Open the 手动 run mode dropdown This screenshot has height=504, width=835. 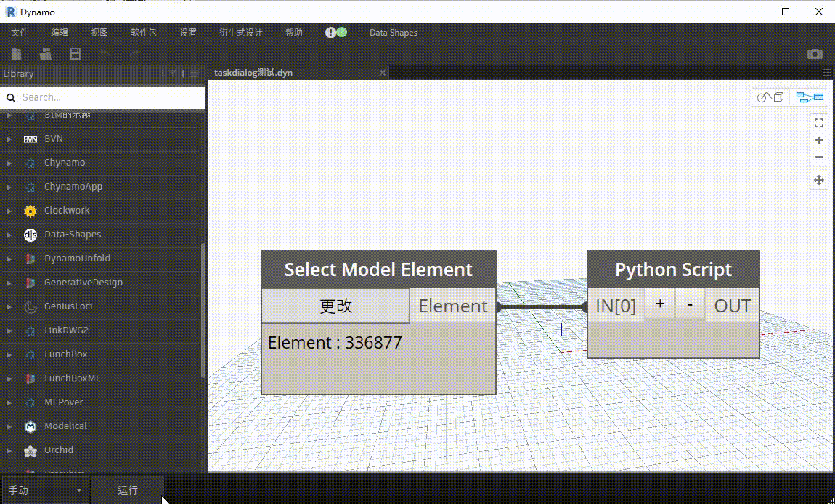[45, 490]
